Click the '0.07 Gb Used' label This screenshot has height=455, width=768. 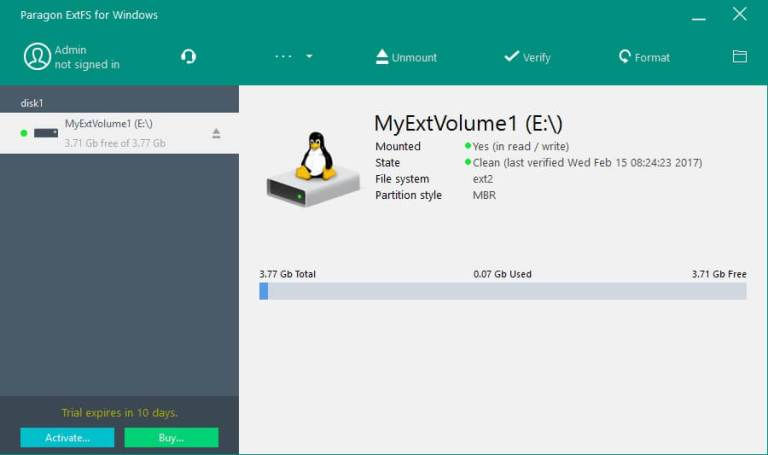[503, 274]
